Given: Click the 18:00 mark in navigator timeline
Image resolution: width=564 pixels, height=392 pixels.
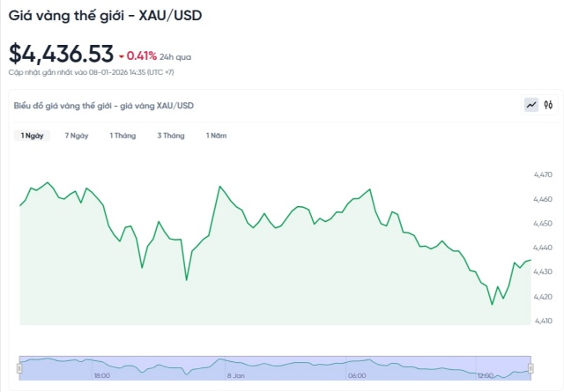Looking at the screenshot, I should pos(101,375).
